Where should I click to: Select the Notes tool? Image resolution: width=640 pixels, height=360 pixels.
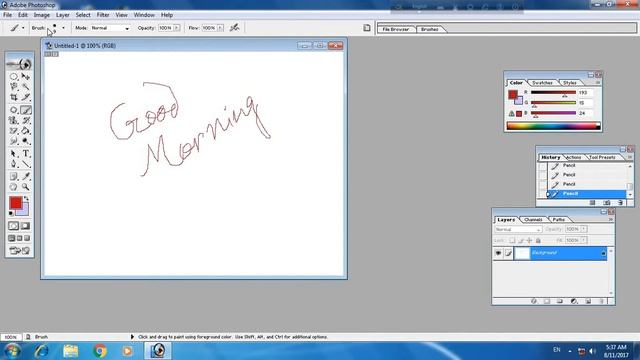click(13, 176)
